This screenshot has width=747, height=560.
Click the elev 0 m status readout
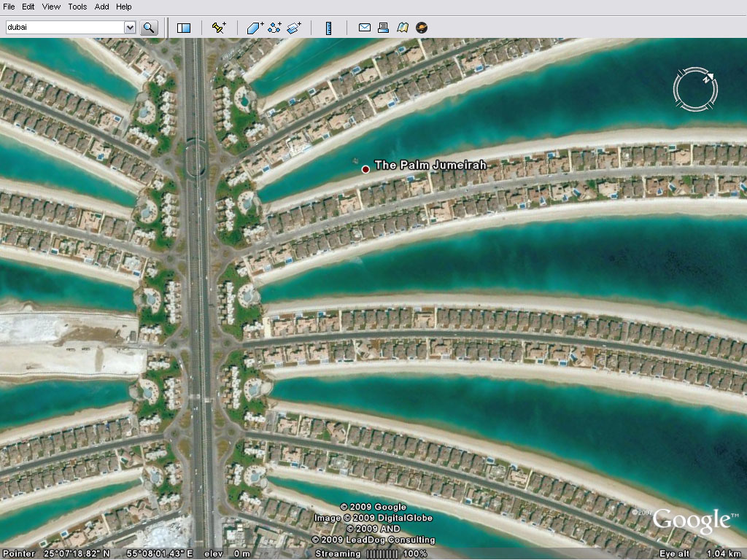pyautogui.click(x=227, y=553)
